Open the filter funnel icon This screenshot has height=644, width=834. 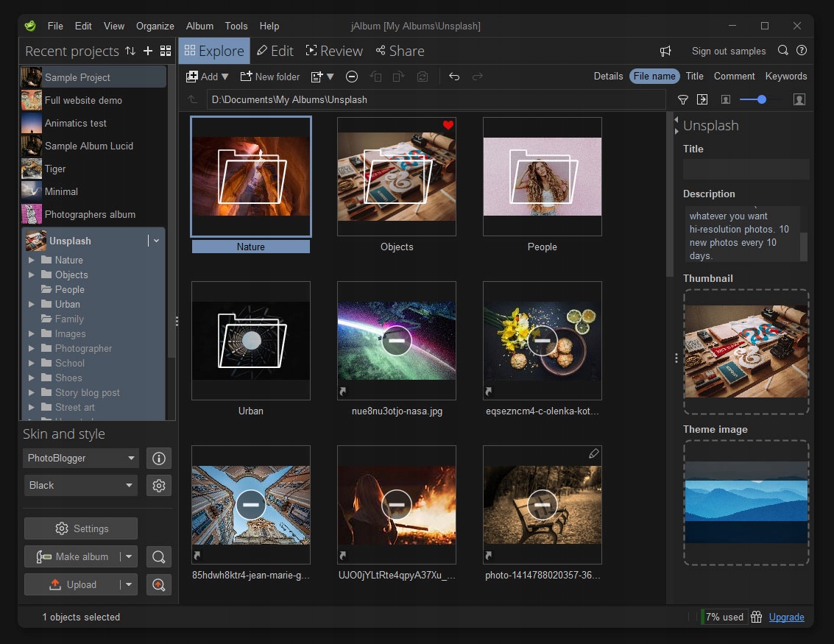(682, 99)
